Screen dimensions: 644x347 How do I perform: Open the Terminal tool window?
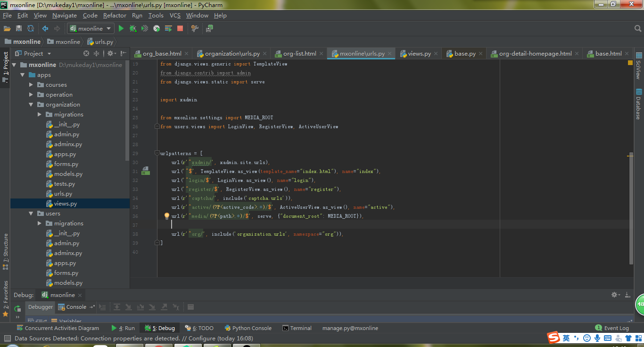pos(297,328)
